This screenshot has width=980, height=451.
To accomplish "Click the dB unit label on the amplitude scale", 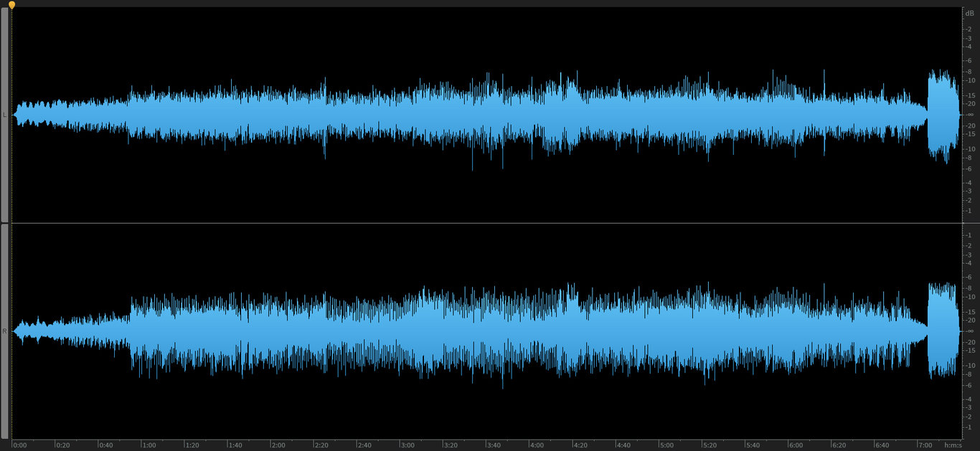I will click(x=970, y=14).
